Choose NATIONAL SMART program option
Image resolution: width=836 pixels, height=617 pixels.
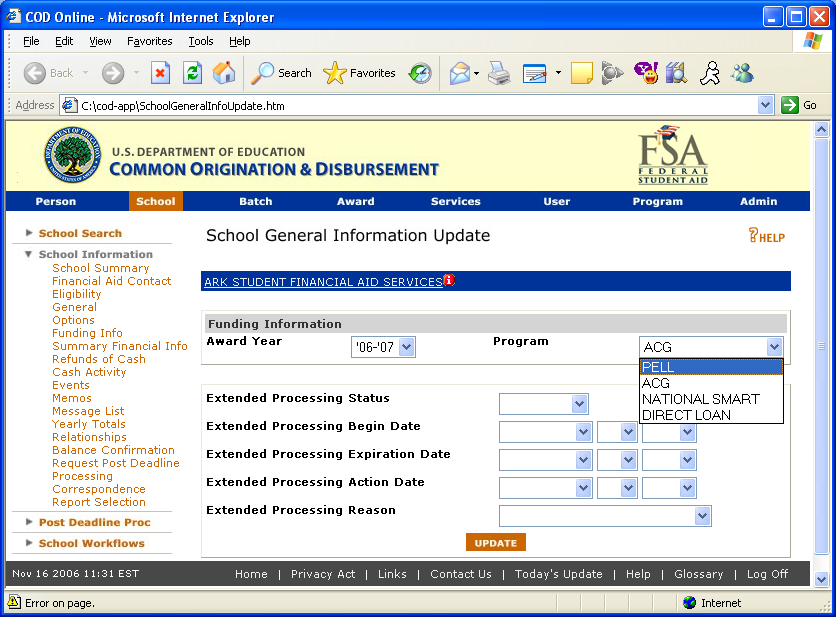[700, 399]
